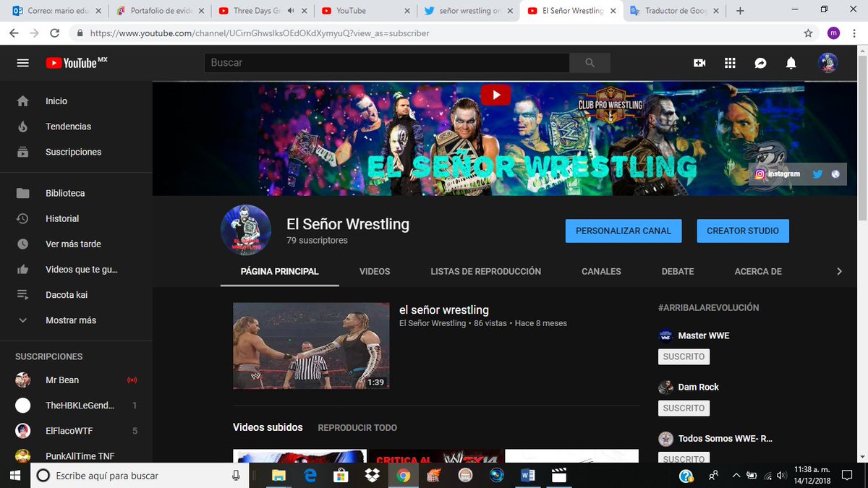
Task: Open the Canales tab
Action: tap(601, 272)
